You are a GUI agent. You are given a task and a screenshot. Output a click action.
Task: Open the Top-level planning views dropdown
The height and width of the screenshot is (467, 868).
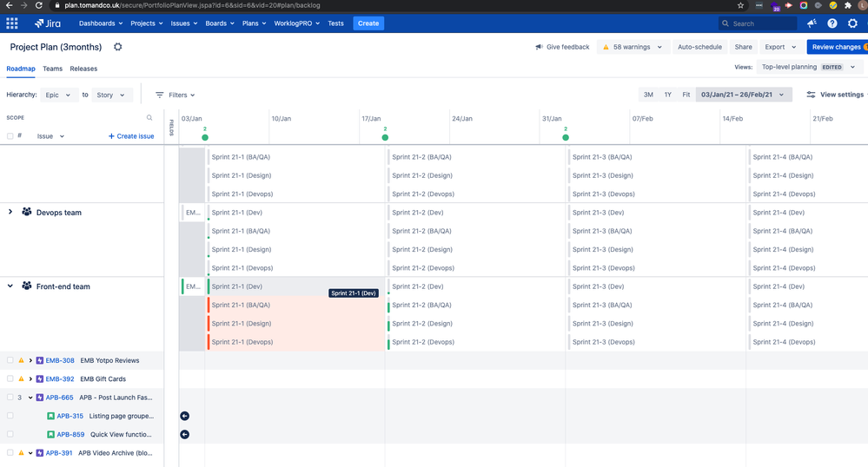tap(809, 67)
